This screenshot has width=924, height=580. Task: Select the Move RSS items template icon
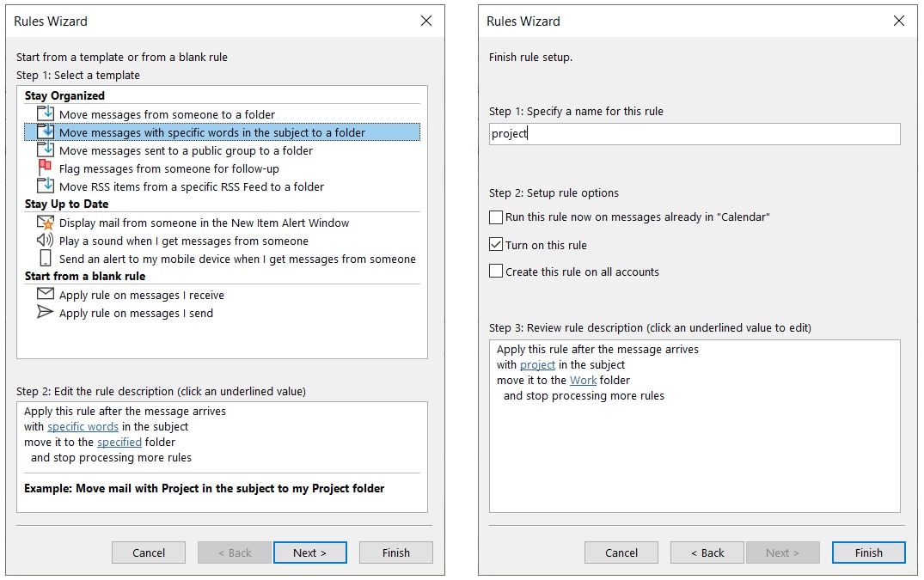tap(49, 186)
